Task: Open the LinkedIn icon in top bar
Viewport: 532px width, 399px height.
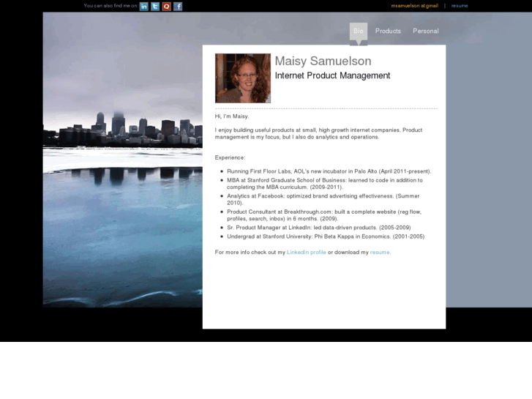Action: point(144,6)
